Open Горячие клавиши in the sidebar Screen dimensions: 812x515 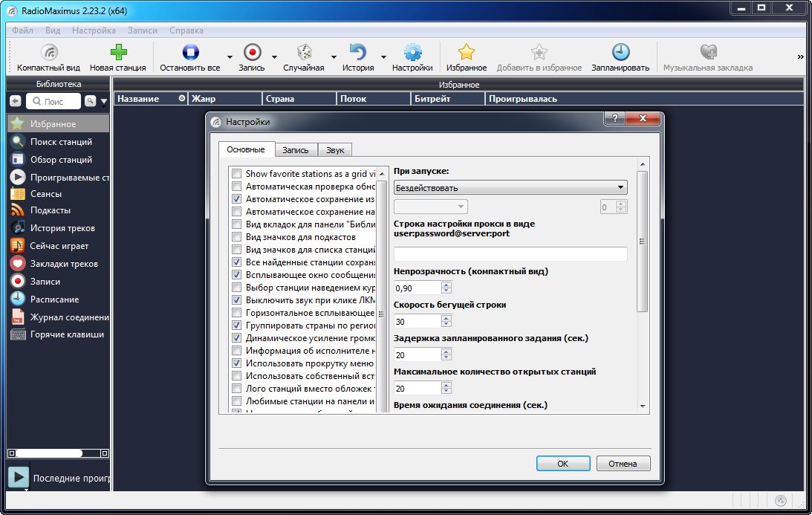click(59, 334)
